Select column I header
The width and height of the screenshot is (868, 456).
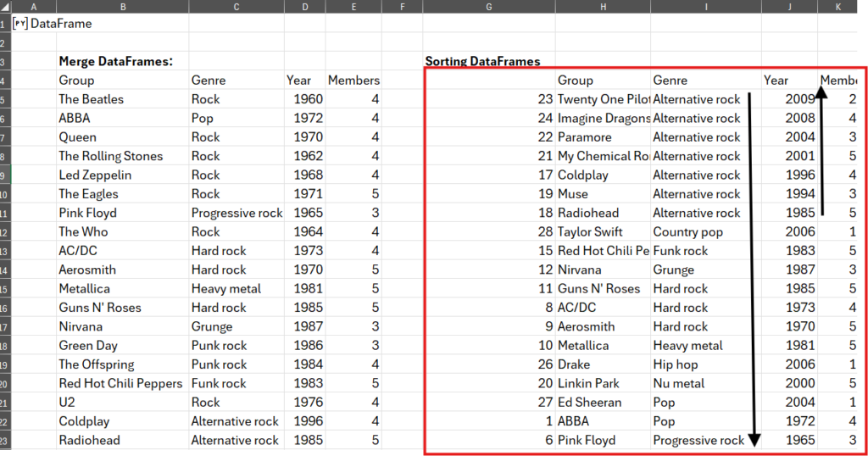706,7
